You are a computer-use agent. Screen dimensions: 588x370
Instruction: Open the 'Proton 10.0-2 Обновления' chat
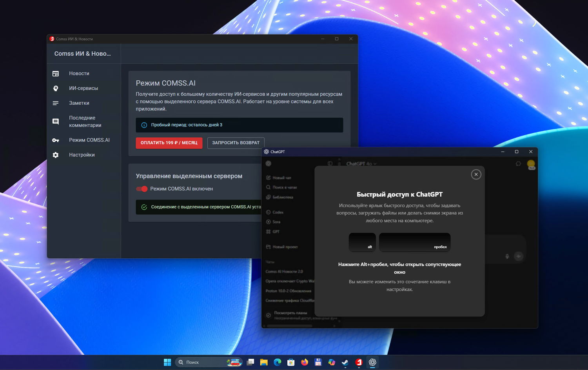pyautogui.click(x=289, y=291)
